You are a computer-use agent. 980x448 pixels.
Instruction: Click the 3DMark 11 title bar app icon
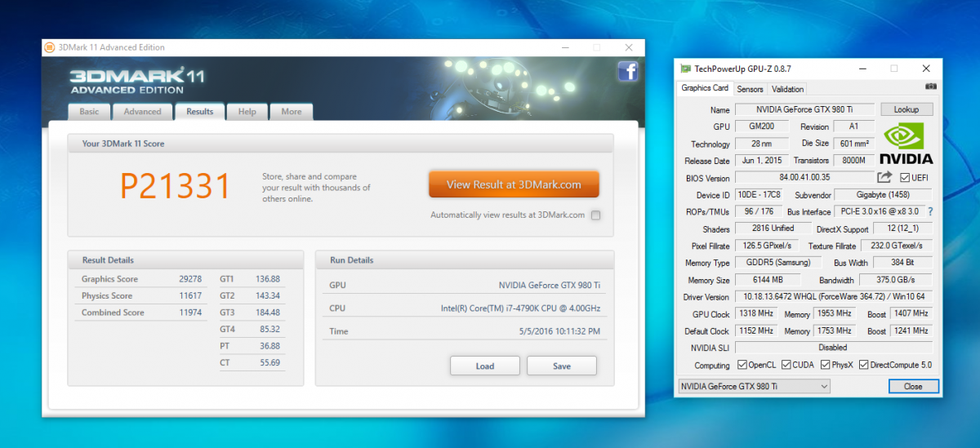(x=50, y=47)
